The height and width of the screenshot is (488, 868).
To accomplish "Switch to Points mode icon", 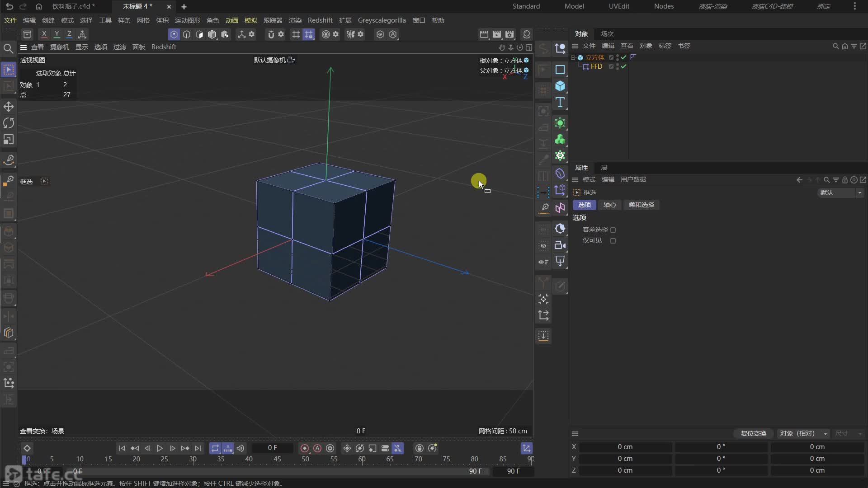I will pyautogui.click(x=174, y=34).
